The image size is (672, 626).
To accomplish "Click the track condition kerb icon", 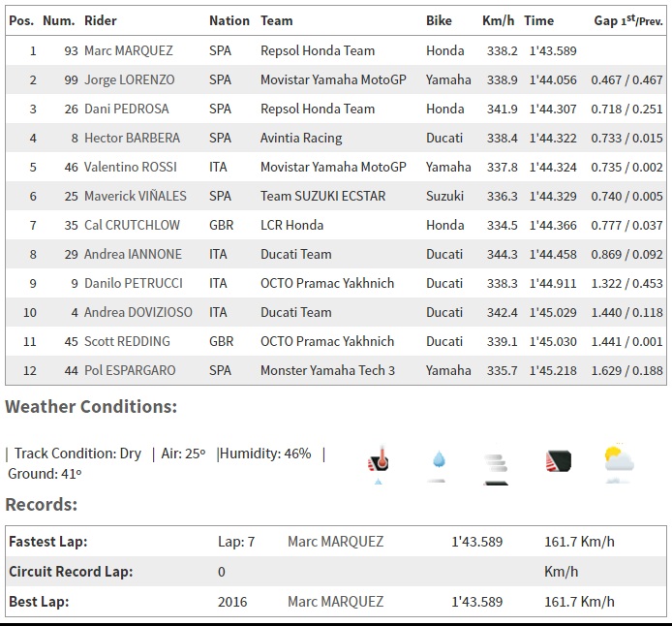I will coord(558,461).
